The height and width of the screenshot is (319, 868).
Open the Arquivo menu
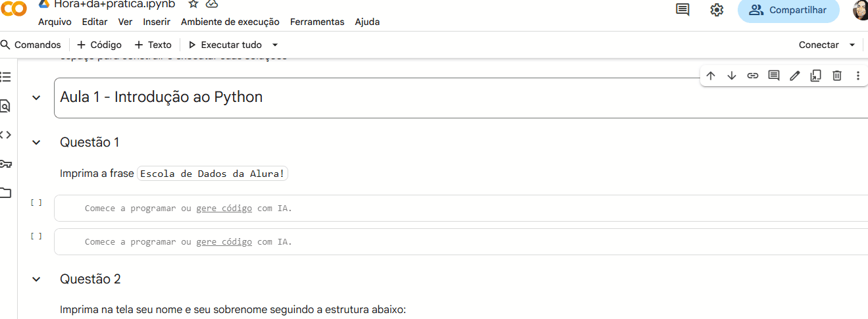[55, 22]
